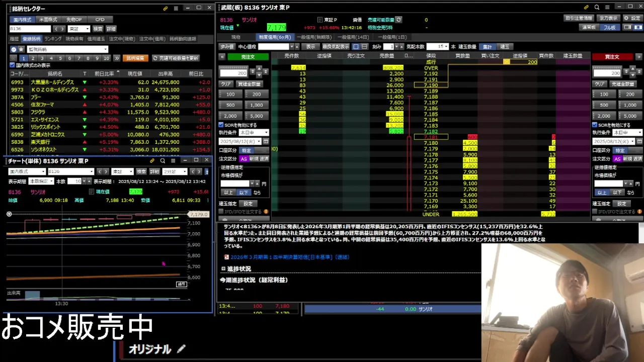Click single-pane layout icon beside 最良気配表示
644x362 pixels.
356,46
